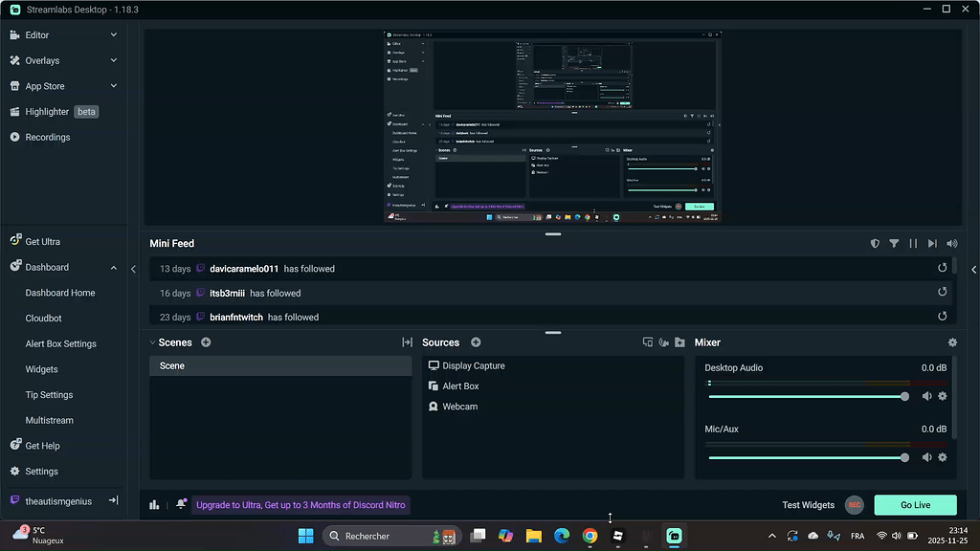Skip the current alert
The width and height of the screenshot is (980, 551).
(932, 243)
